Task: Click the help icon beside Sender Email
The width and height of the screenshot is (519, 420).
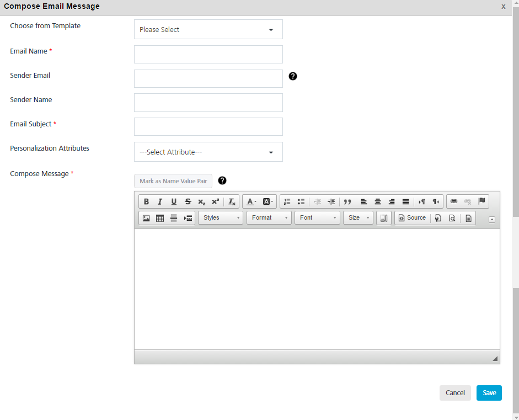Action: coord(293,76)
